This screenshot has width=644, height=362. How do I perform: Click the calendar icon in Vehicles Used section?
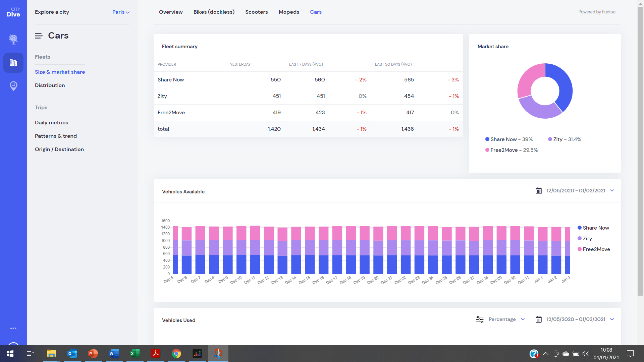[539, 319]
